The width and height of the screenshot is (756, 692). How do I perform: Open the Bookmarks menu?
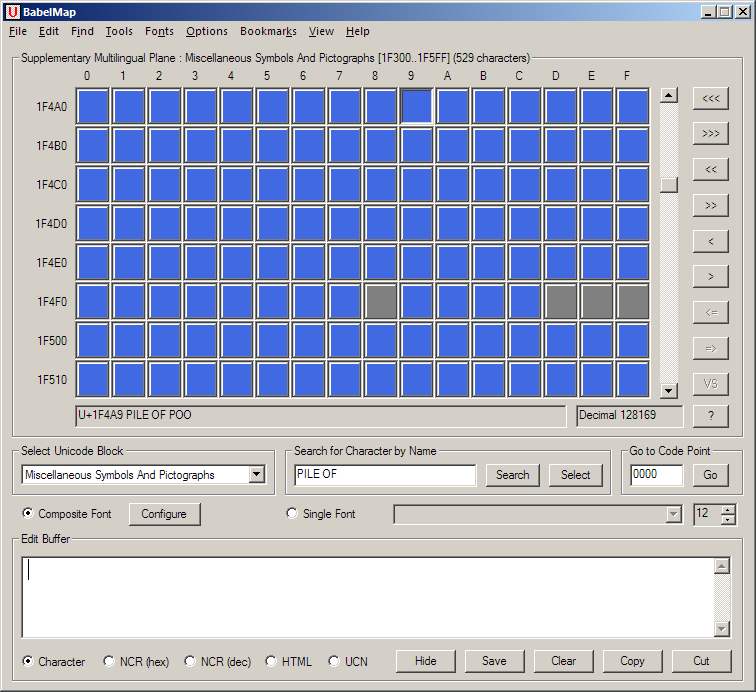[268, 31]
